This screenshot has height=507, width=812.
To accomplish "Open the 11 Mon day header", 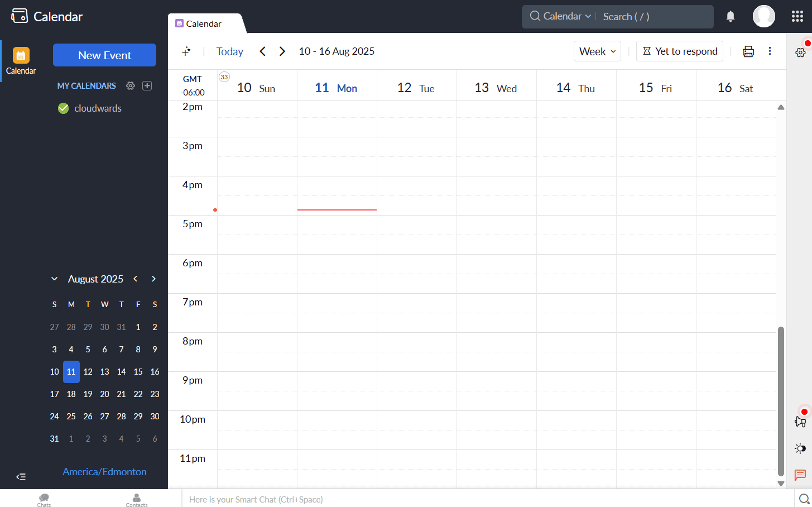I will click(336, 88).
